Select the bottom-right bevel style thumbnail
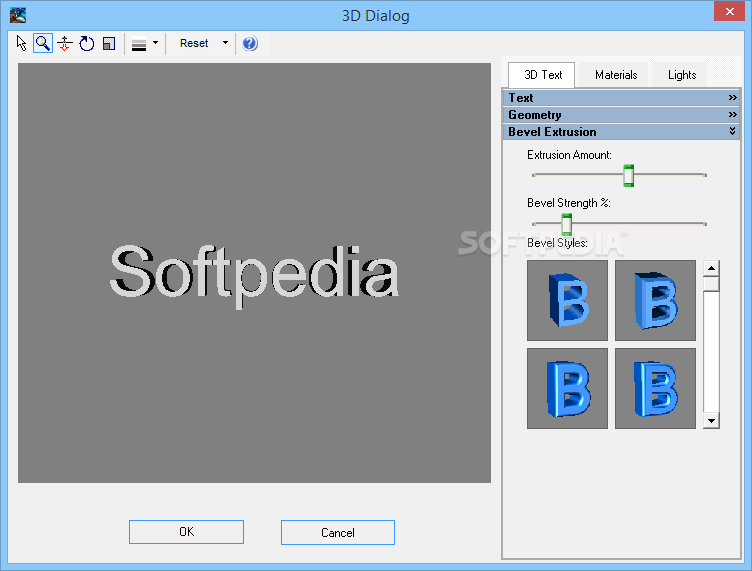Image resolution: width=752 pixels, height=571 pixels. pos(655,388)
